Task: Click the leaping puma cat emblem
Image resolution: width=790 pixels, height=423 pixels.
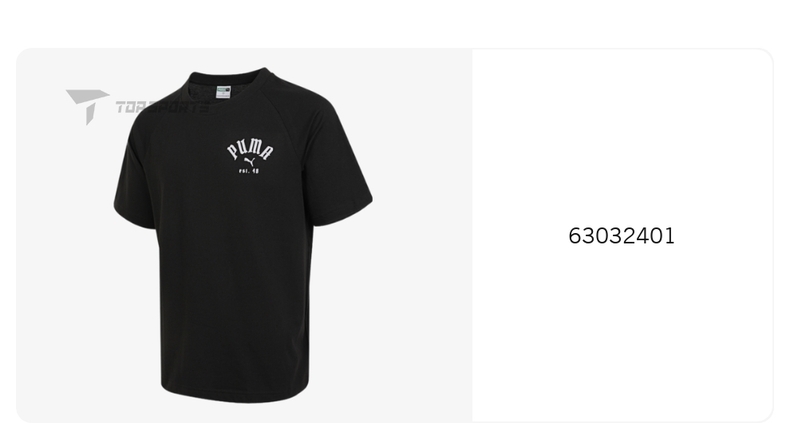Action: click(x=250, y=160)
